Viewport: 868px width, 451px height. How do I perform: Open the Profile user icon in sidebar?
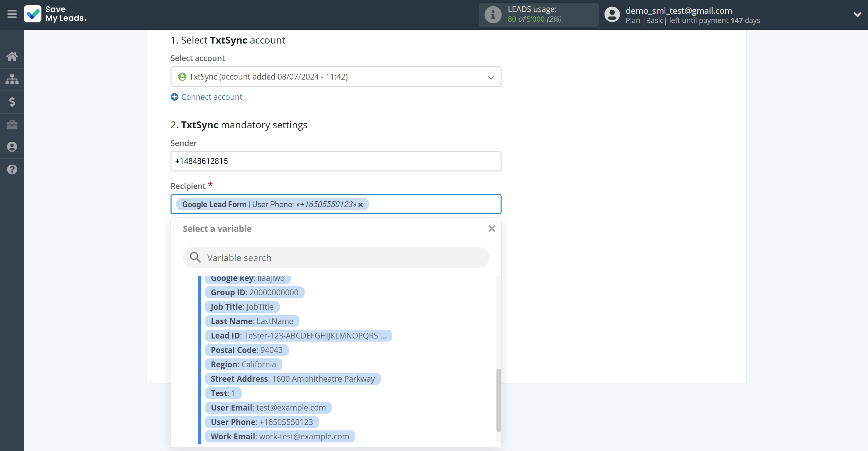click(x=12, y=147)
